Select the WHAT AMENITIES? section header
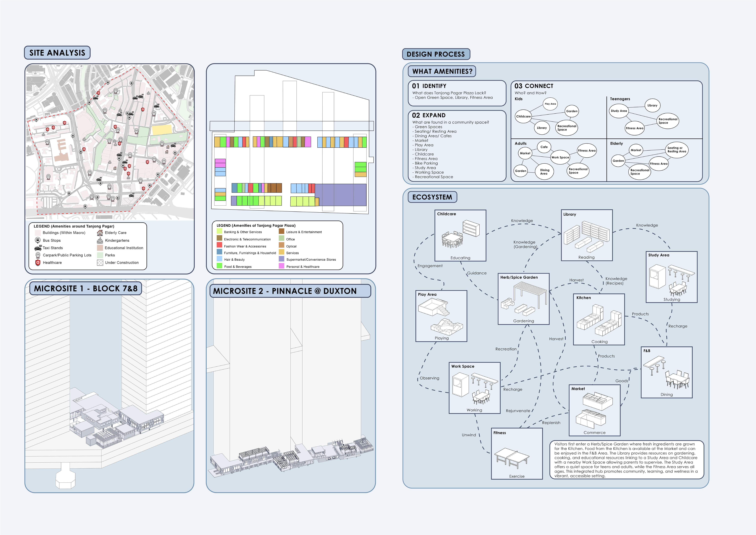756x535 pixels. pos(442,71)
